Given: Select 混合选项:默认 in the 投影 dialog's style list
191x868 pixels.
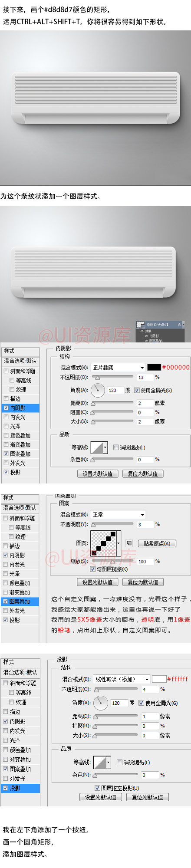Looking at the screenshot, I should [20, 672].
